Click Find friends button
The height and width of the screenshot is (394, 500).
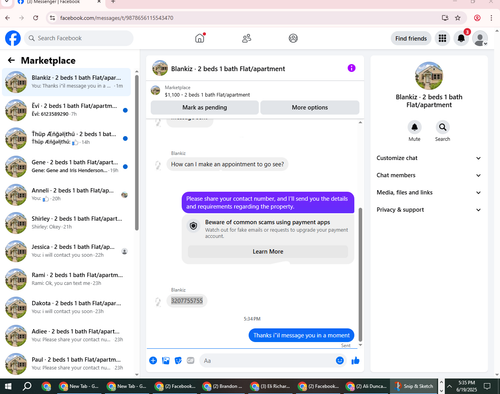click(x=411, y=38)
